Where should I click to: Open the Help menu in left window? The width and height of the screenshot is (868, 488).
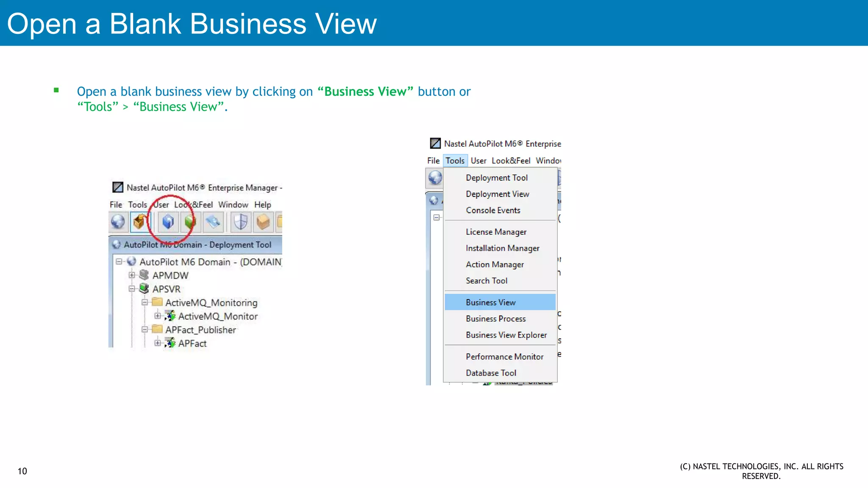click(x=262, y=205)
